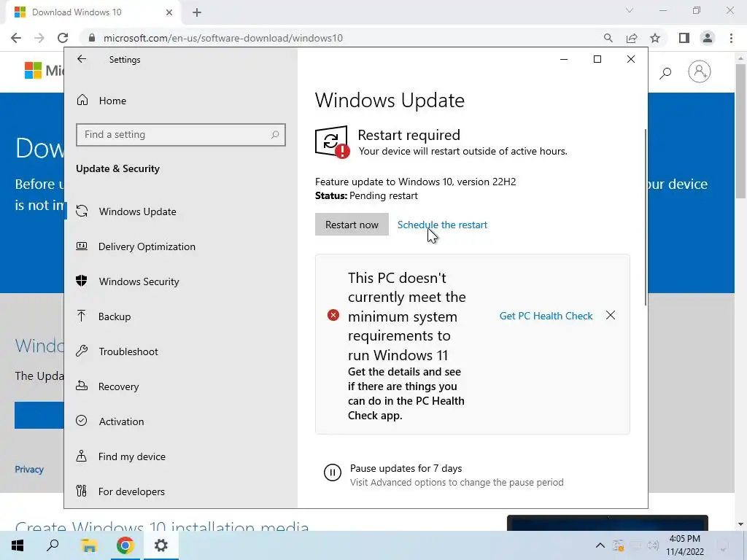Open the Windows Start menu
747x560 pixels.
click(18, 545)
